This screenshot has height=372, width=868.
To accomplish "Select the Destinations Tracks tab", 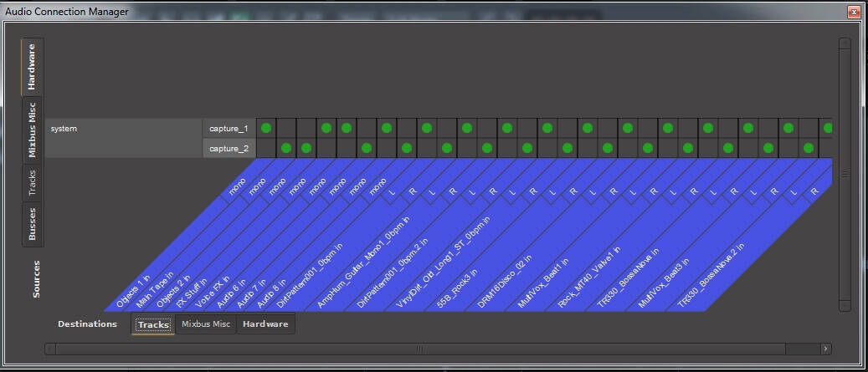I will 153,324.
